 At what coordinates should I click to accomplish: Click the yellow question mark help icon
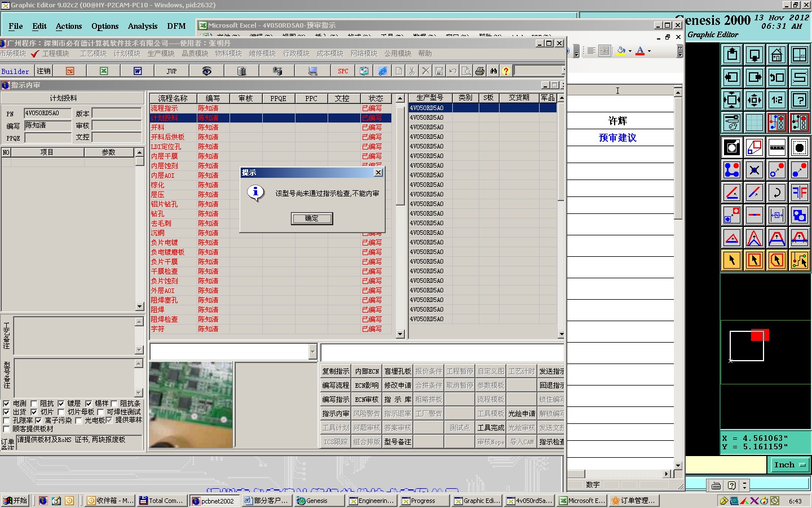point(506,71)
